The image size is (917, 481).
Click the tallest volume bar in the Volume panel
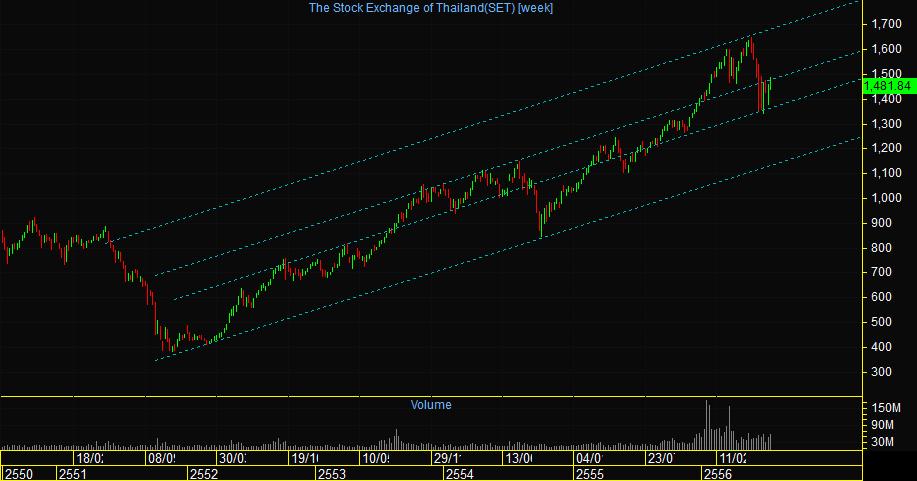707,425
